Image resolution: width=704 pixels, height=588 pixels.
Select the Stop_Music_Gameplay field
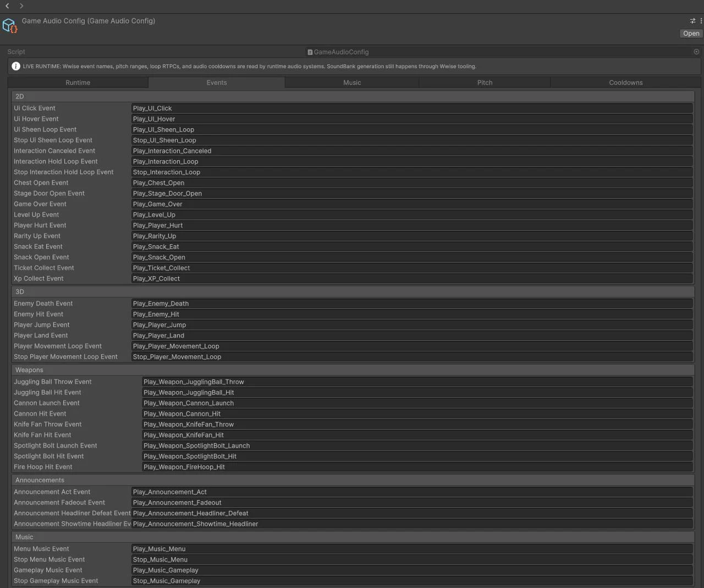(x=412, y=581)
